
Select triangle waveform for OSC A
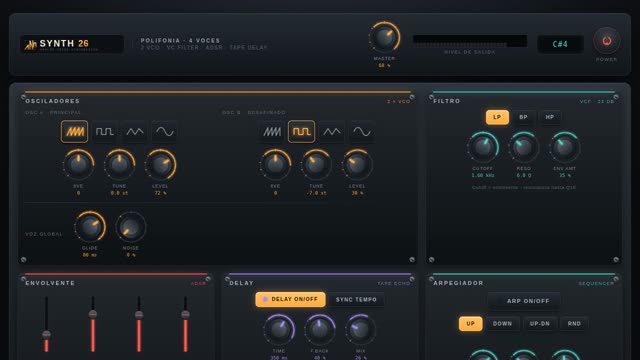click(x=135, y=131)
